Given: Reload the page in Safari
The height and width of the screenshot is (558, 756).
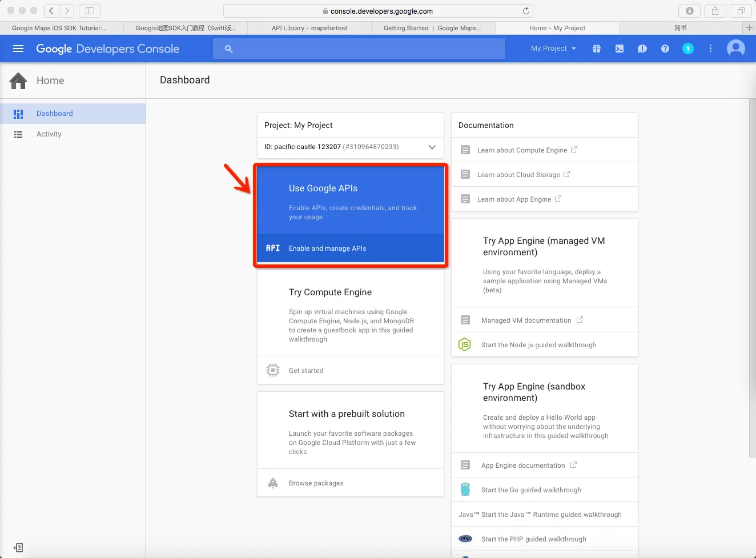Looking at the screenshot, I should coord(526,11).
